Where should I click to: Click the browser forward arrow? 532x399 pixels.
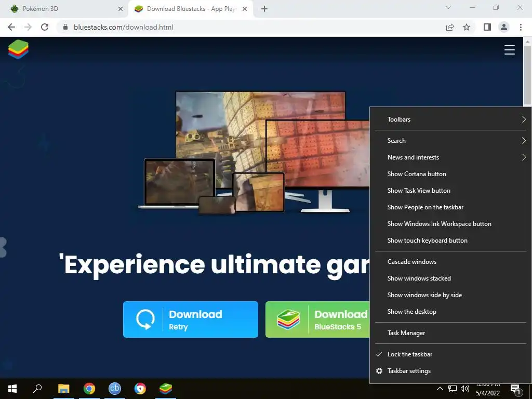coord(28,27)
